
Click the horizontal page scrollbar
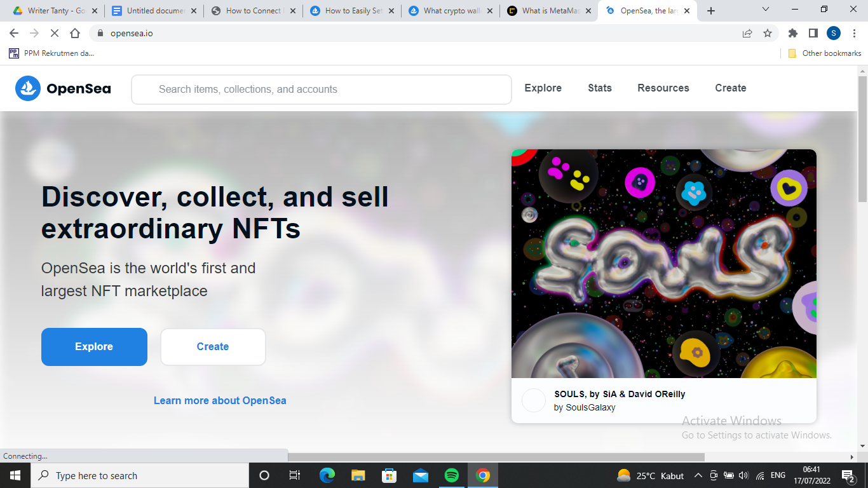[496, 457]
